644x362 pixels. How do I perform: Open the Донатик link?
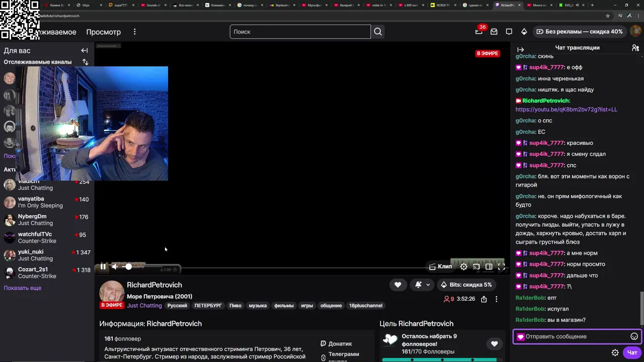coord(336,344)
